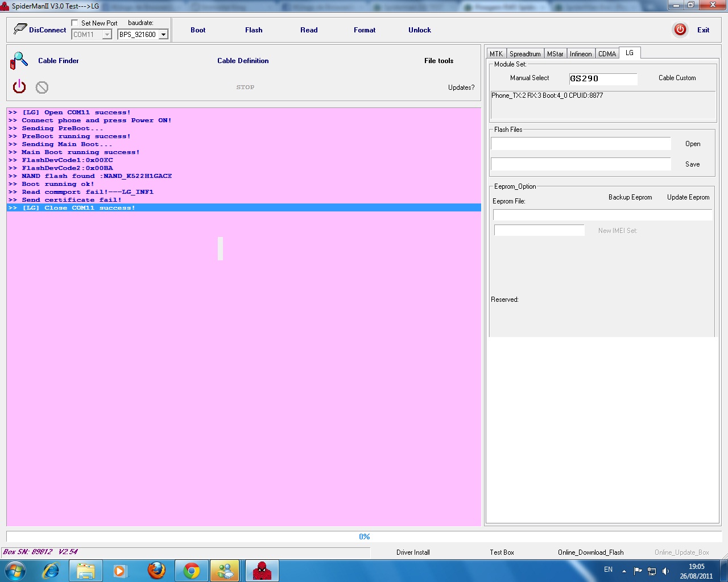Open the COM11 port dropdown
This screenshot has height=582, width=728.
point(107,35)
